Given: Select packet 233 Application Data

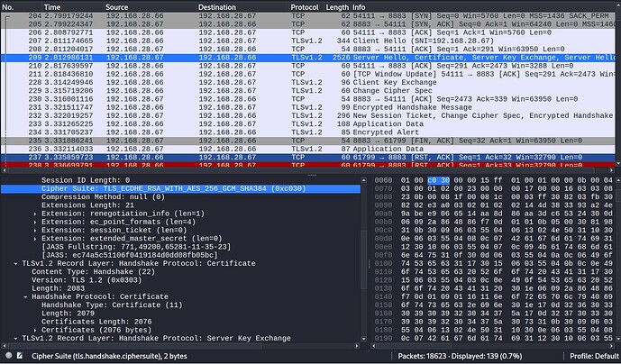Looking at the screenshot, I should pos(308,124).
